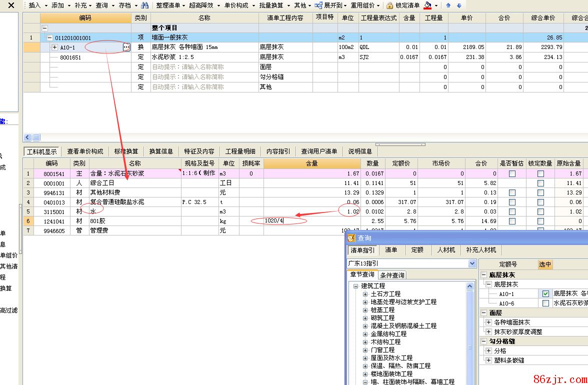This screenshot has height=385, width=588.
Task: Click the 展开到 tree expand icon
Action: [318, 5]
